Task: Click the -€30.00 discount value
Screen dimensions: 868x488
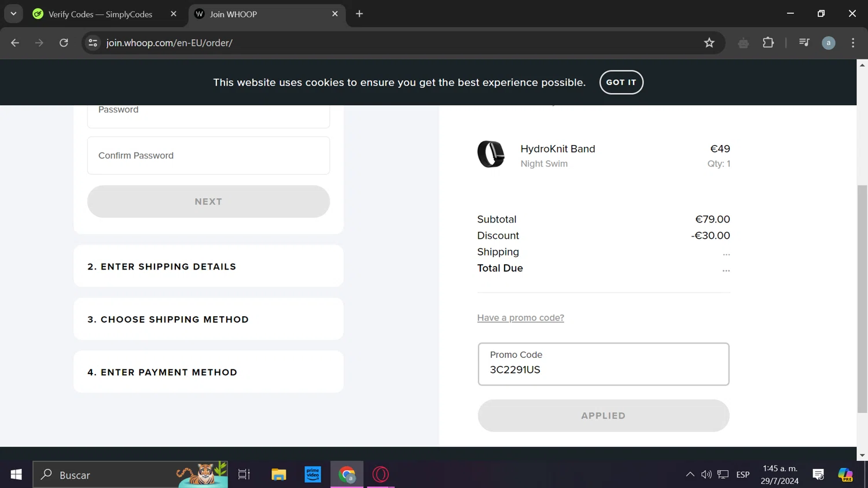Action: click(711, 235)
